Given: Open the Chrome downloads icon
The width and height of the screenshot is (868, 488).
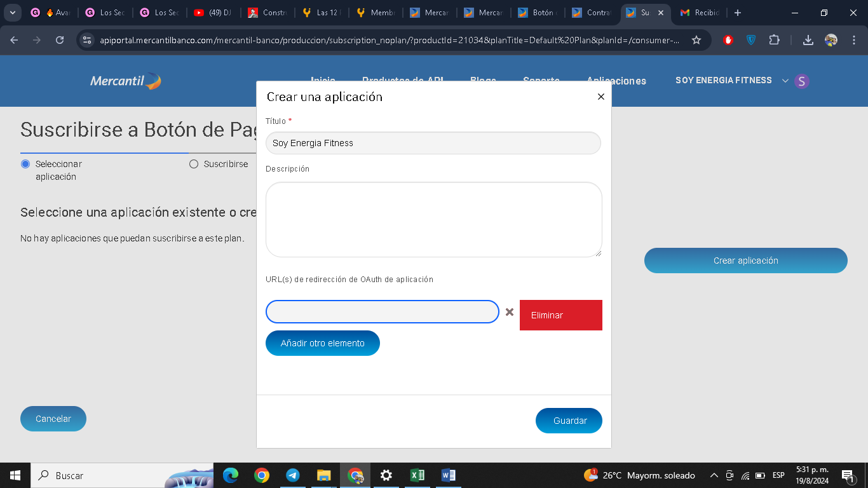Looking at the screenshot, I should (x=808, y=40).
